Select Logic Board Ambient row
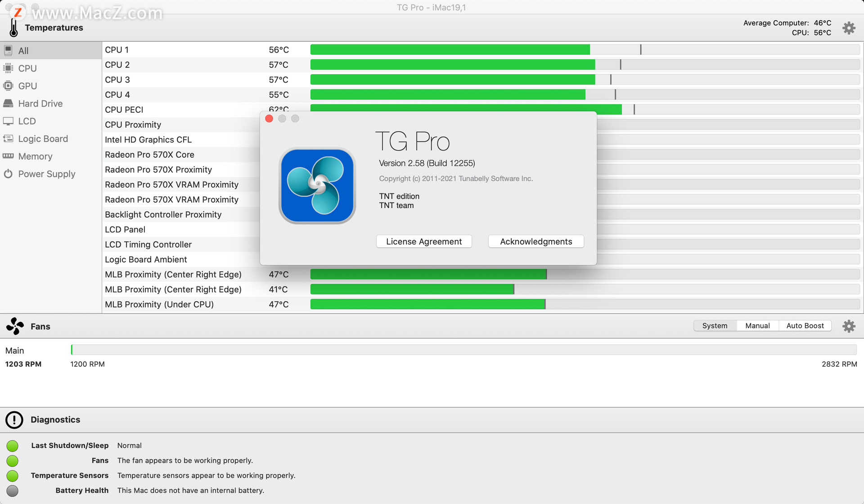This screenshot has width=864, height=504. click(181, 259)
